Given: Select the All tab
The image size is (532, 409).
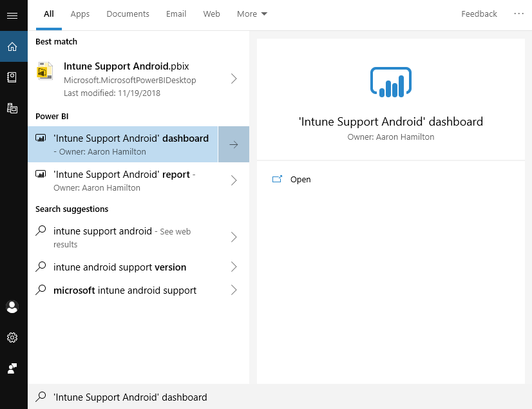Looking at the screenshot, I should click(49, 14).
